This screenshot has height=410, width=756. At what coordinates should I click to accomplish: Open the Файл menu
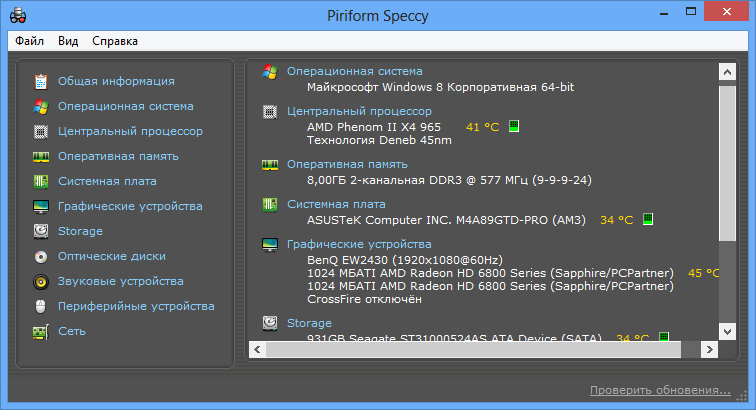pos(29,41)
